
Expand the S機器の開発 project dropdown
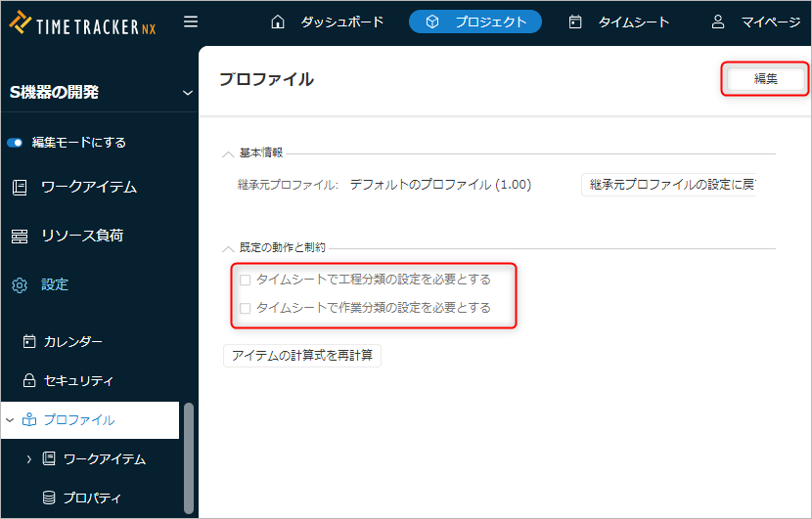(187, 93)
